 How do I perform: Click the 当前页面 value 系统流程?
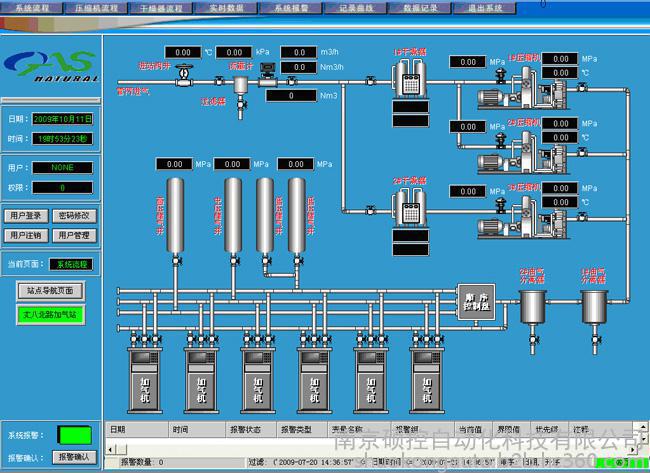pyautogui.click(x=72, y=264)
